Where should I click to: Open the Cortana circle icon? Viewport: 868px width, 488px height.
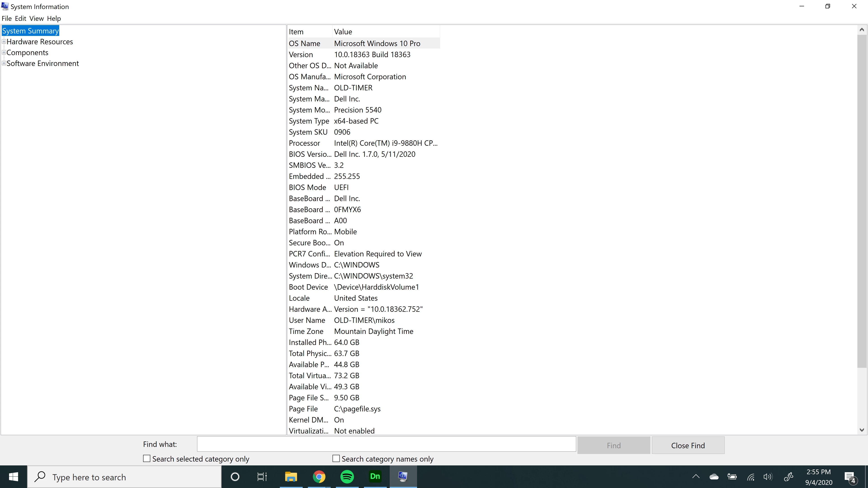(x=235, y=476)
